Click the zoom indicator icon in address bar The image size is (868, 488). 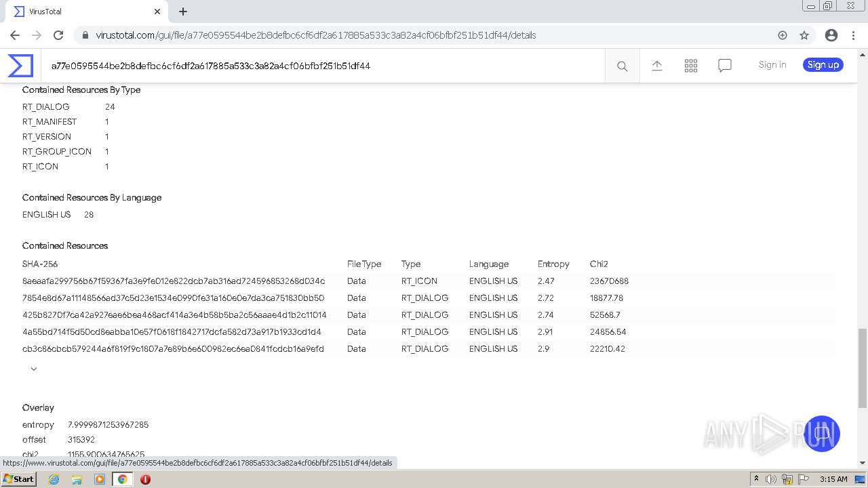(783, 35)
